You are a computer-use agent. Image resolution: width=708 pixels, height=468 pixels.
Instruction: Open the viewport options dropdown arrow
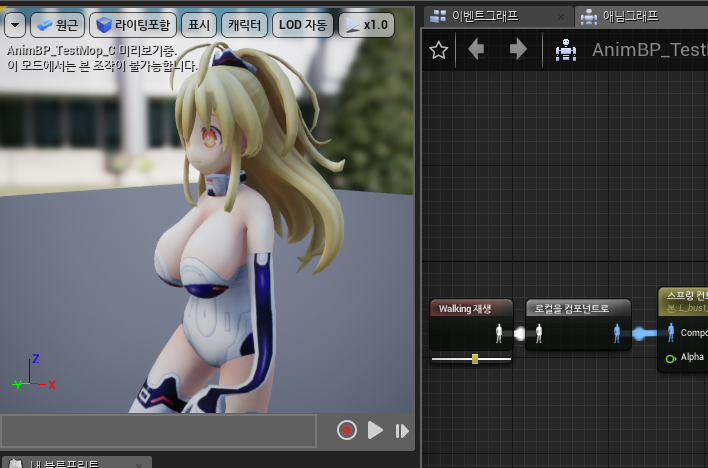coord(15,25)
